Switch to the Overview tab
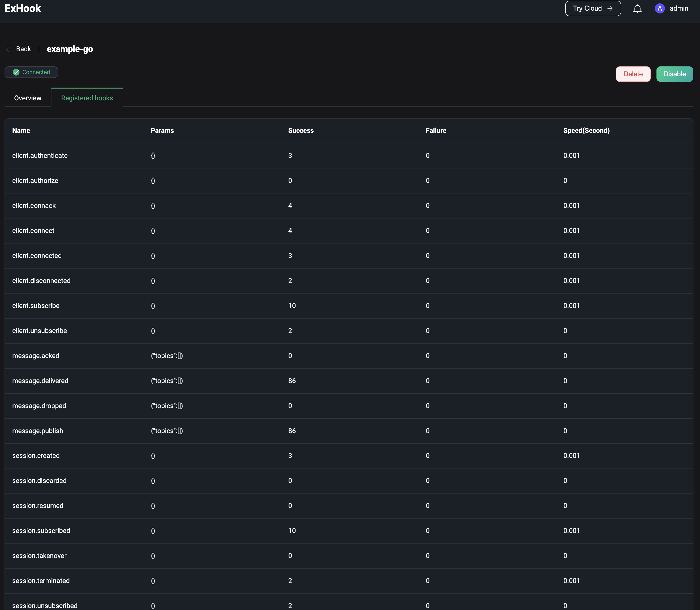 (x=28, y=98)
